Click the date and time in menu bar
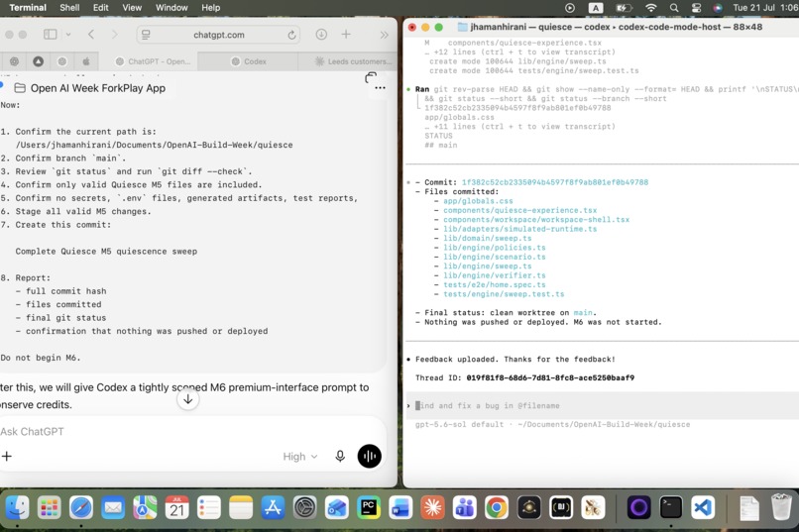799x532 pixels. [x=765, y=8]
